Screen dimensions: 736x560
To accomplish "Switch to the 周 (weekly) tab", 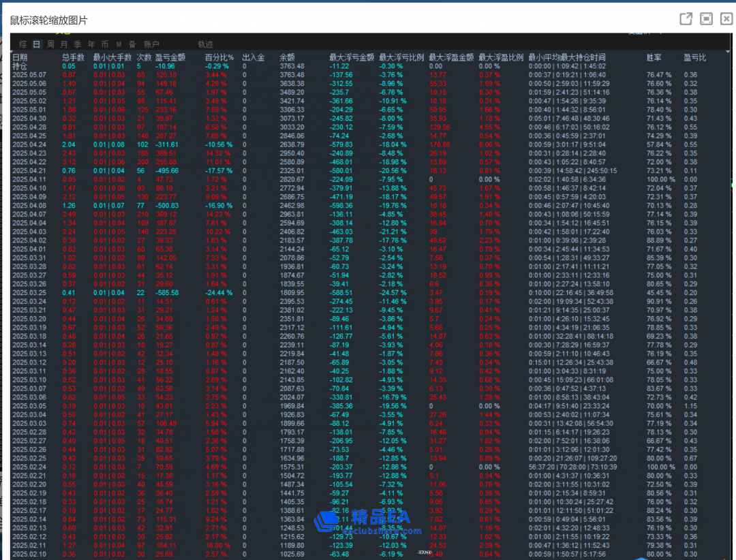I will click(x=51, y=44).
